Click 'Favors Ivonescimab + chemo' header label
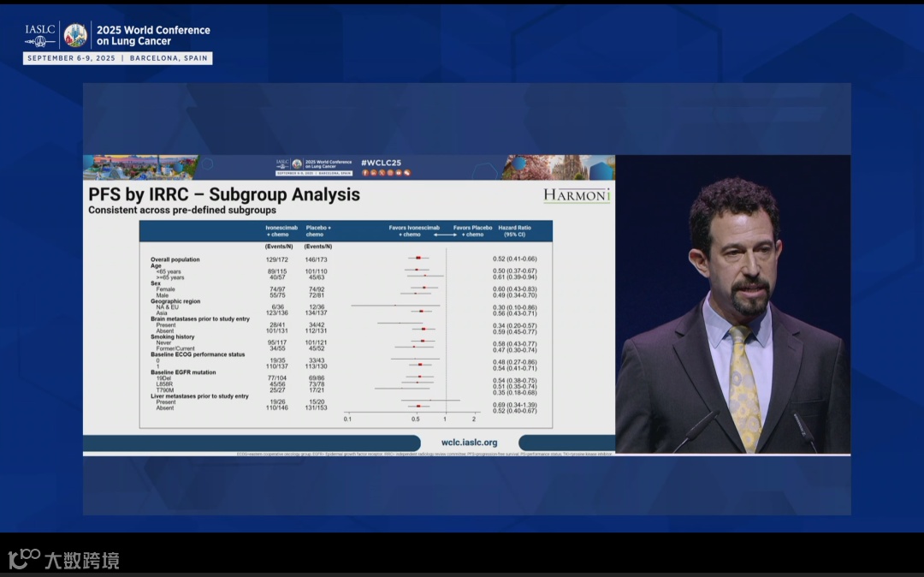Screen dimensions: 924x577 click(414, 231)
